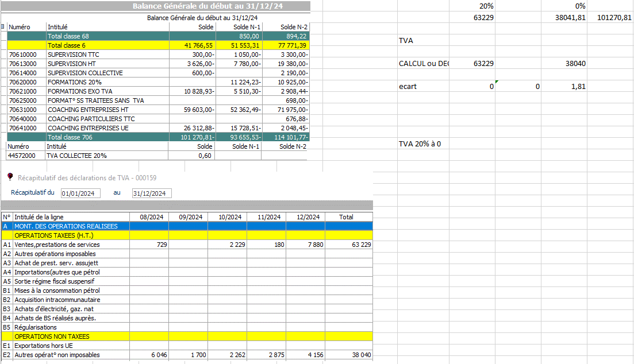The height and width of the screenshot is (364, 634).
Task: Click the ecart value 1,81
Action: coord(564,87)
